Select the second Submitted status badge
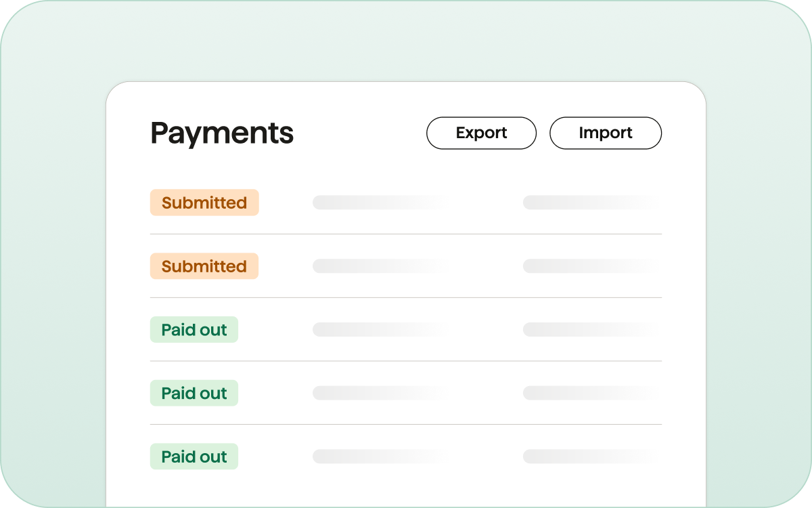The height and width of the screenshot is (508, 812). coord(204,266)
